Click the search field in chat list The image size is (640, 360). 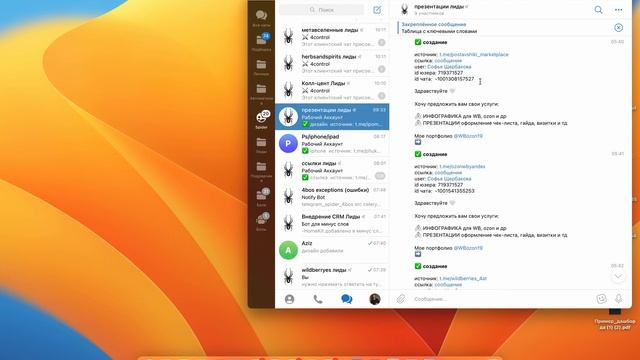click(x=322, y=9)
